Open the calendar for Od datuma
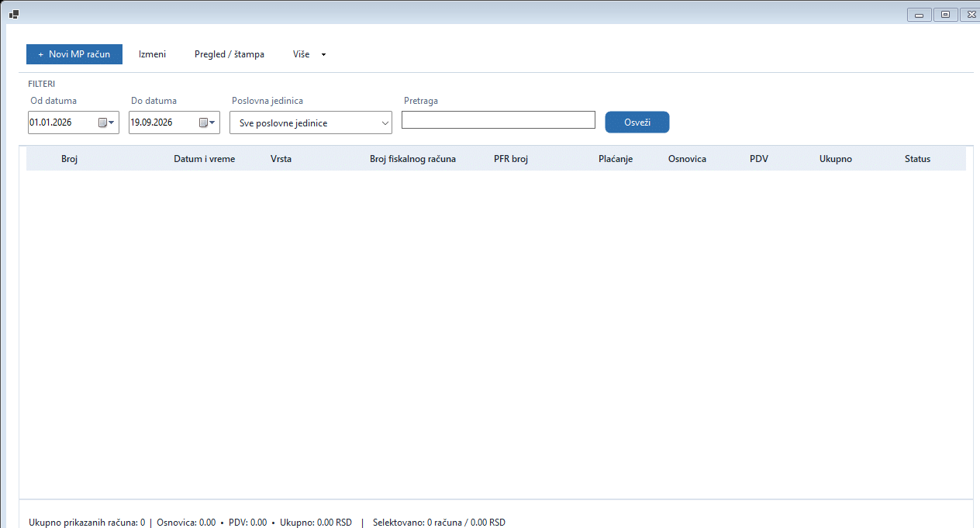Screen dimensions: 980x528 coord(106,123)
